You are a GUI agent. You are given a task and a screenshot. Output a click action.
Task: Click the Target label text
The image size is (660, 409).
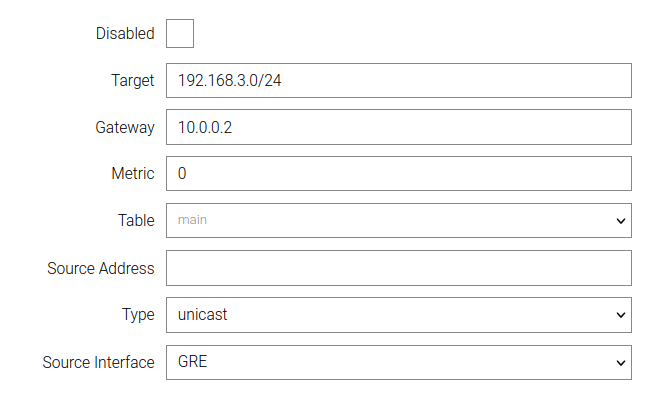click(133, 81)
